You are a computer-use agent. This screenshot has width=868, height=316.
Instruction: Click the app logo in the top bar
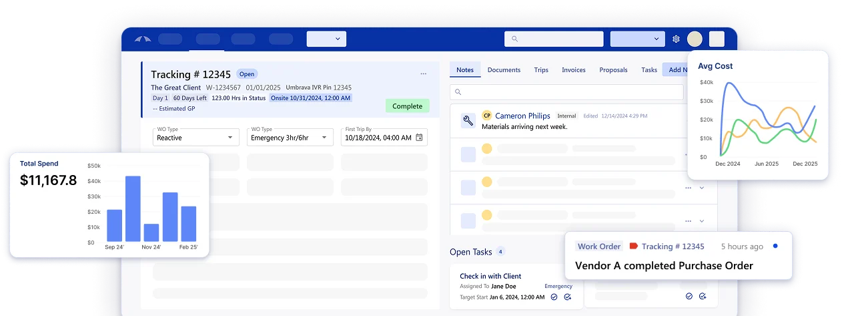tap(143, 39)
